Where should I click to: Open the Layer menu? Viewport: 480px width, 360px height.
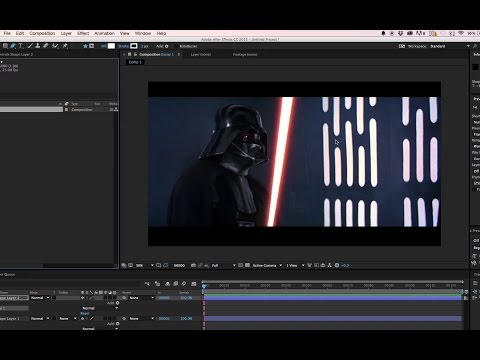[x=66, y=33]
